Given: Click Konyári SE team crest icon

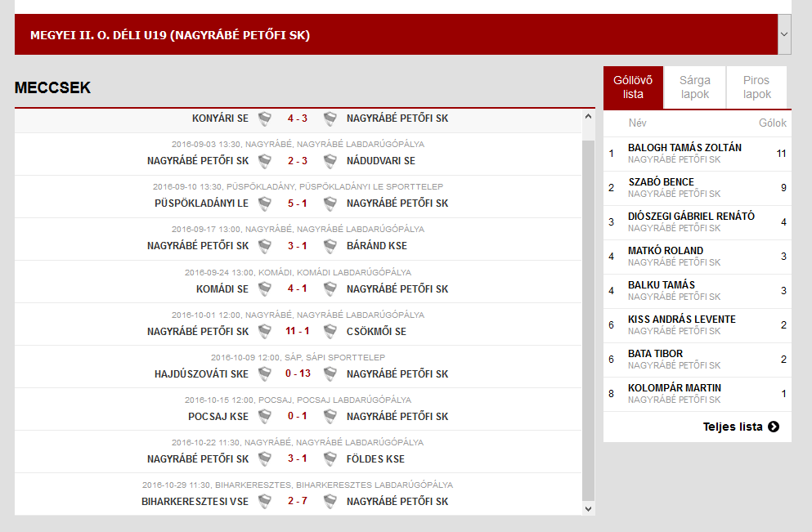Looking at the screenshot, I should pyautogui.click(x=265, y=118).
